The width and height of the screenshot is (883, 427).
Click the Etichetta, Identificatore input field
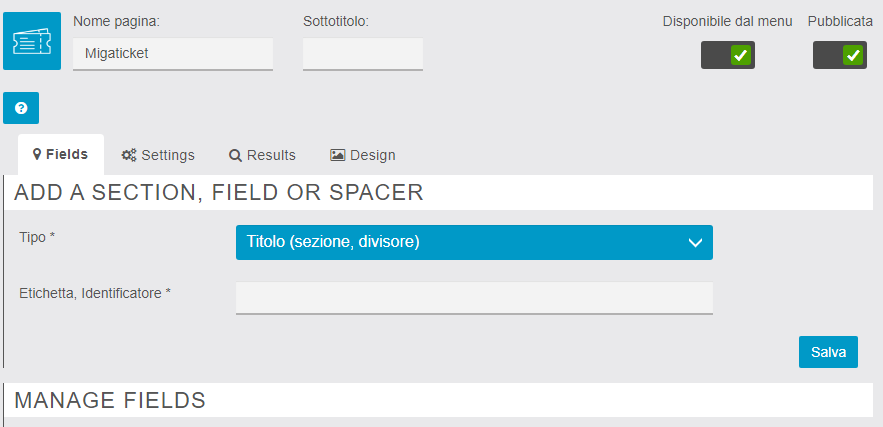474,297
